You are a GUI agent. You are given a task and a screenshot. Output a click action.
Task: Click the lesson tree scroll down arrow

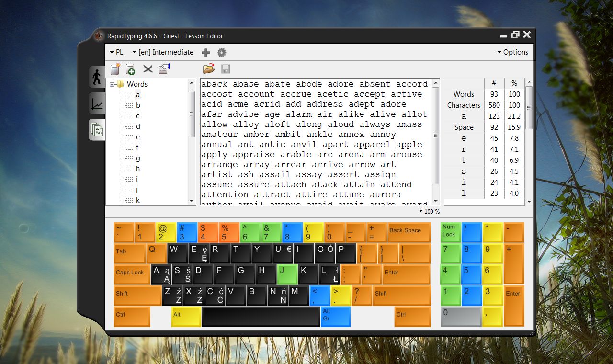(192, 201)
